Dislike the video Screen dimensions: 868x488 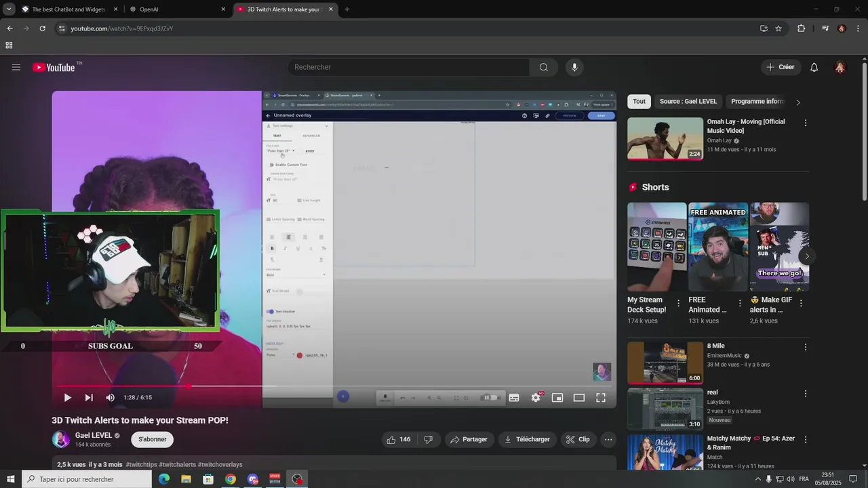429,439
